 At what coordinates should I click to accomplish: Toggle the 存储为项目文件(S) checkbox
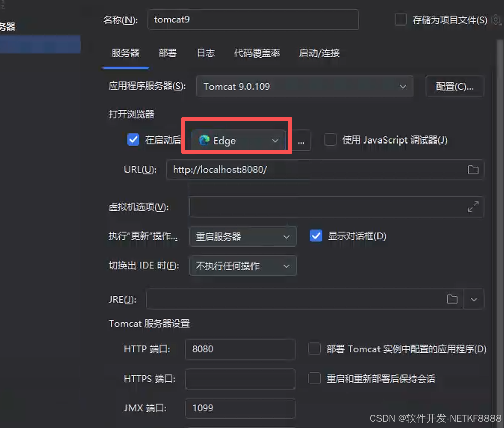(x=401, y=20)
